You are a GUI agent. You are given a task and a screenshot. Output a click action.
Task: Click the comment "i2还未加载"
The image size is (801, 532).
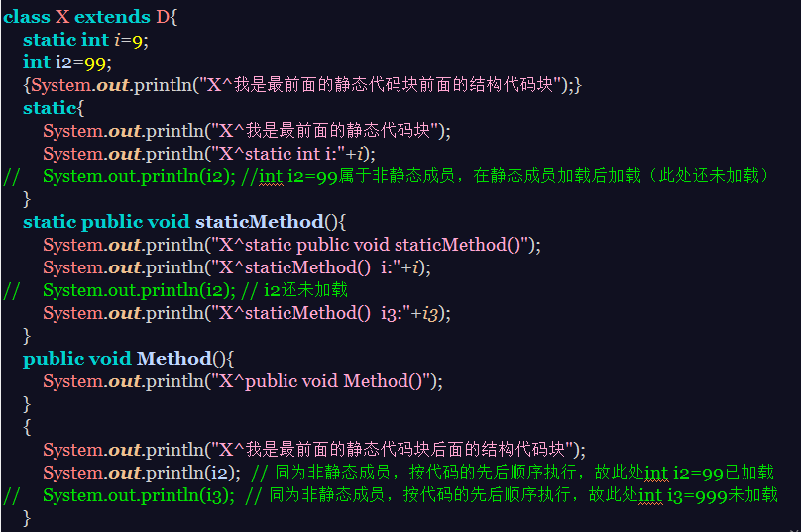click(x=305, y=290)
